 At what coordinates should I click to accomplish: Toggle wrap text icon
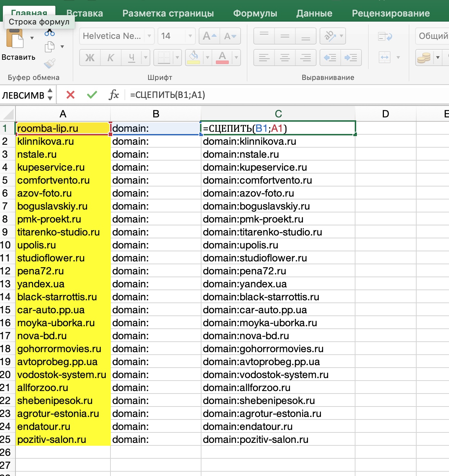point(385,36)
